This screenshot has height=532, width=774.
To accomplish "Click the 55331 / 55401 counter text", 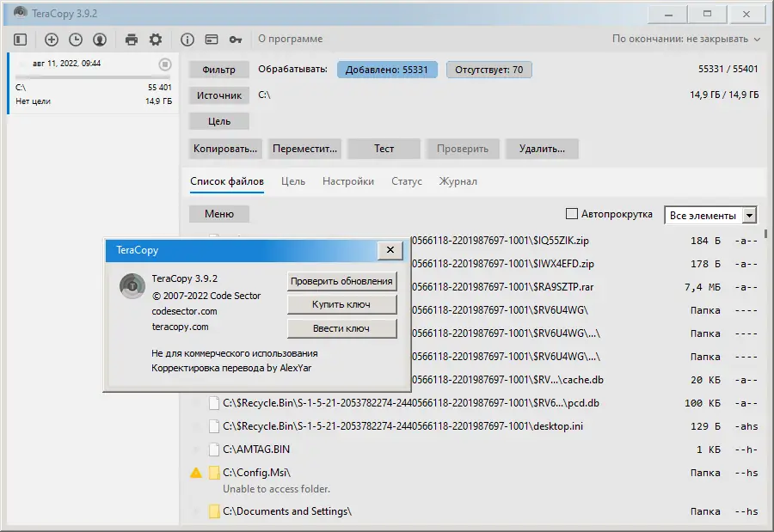I will pos(728,69).
